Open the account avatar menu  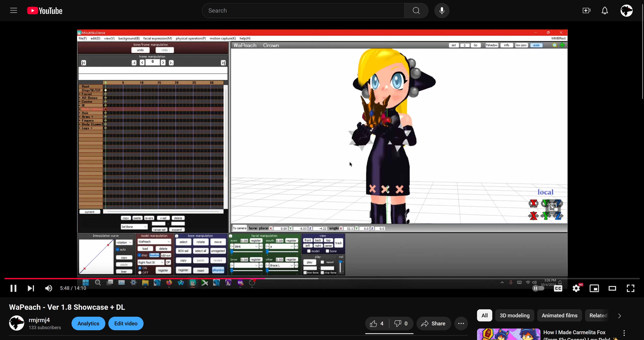(626, 11)
